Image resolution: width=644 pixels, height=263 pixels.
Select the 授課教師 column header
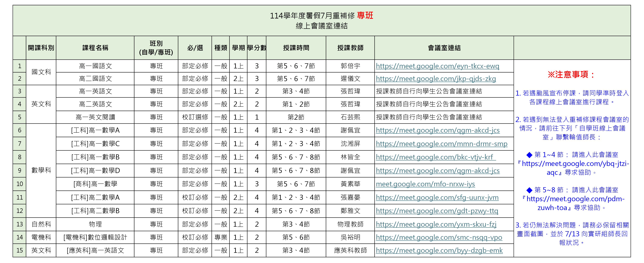click(x=350, y=48)
